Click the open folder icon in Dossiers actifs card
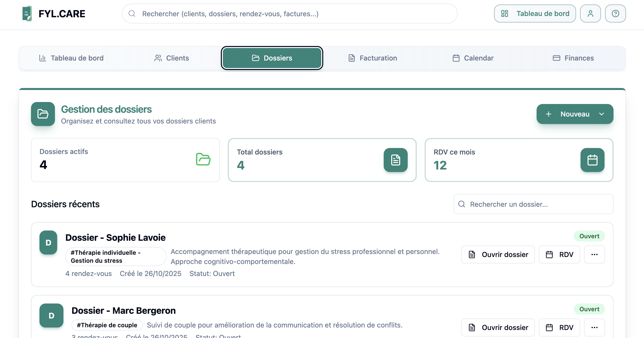This screenshot has width=644, height=338. [x=203, y=160]
